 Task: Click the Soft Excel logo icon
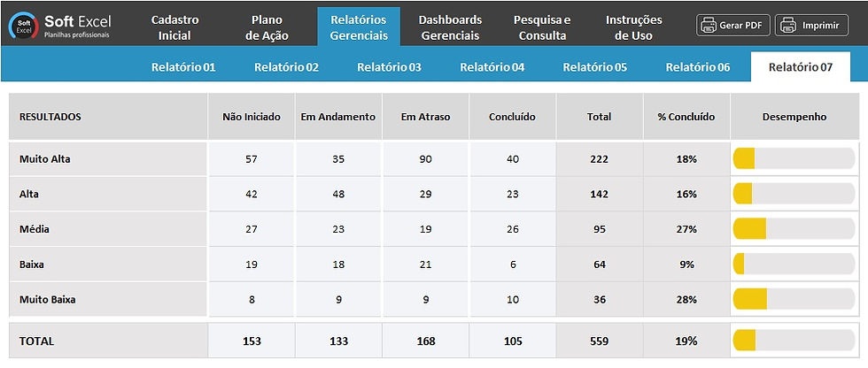click(x=23, y=27)
